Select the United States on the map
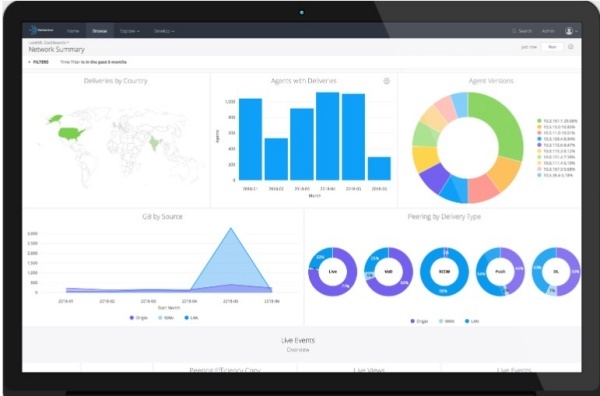 point(71,134)
